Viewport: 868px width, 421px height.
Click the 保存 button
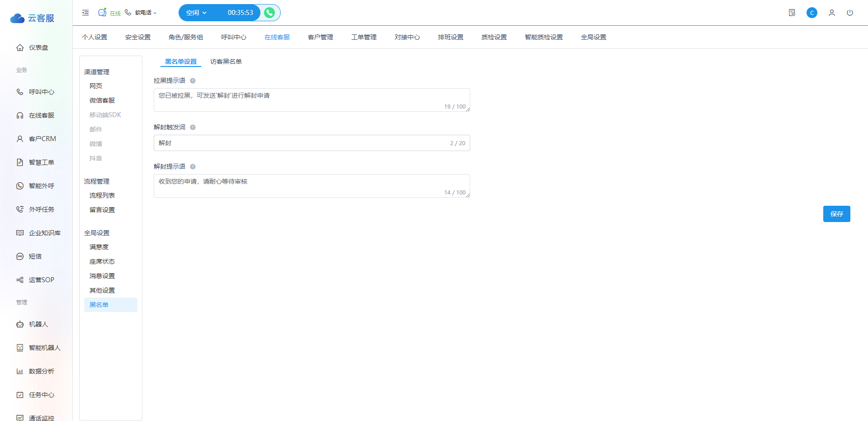coord(837,214)
